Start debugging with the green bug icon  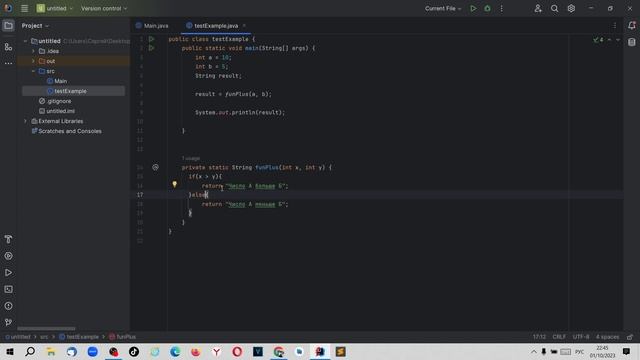(487, 8)
